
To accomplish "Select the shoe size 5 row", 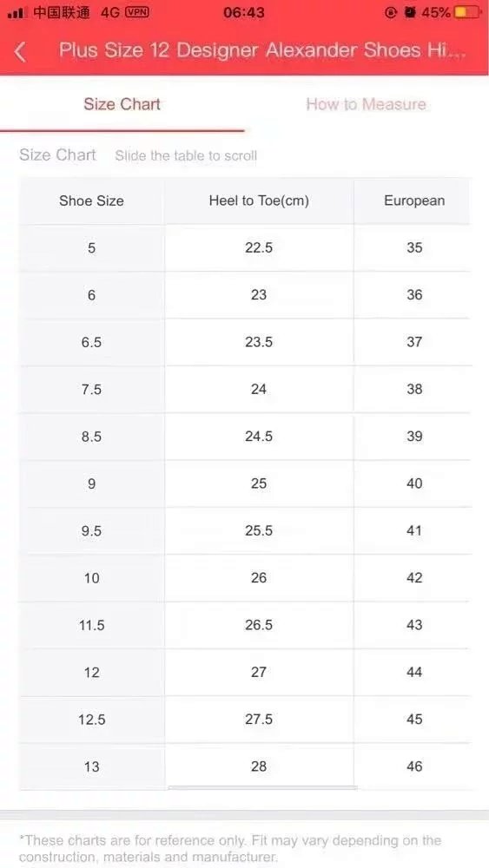I will (x=245, y=248).
